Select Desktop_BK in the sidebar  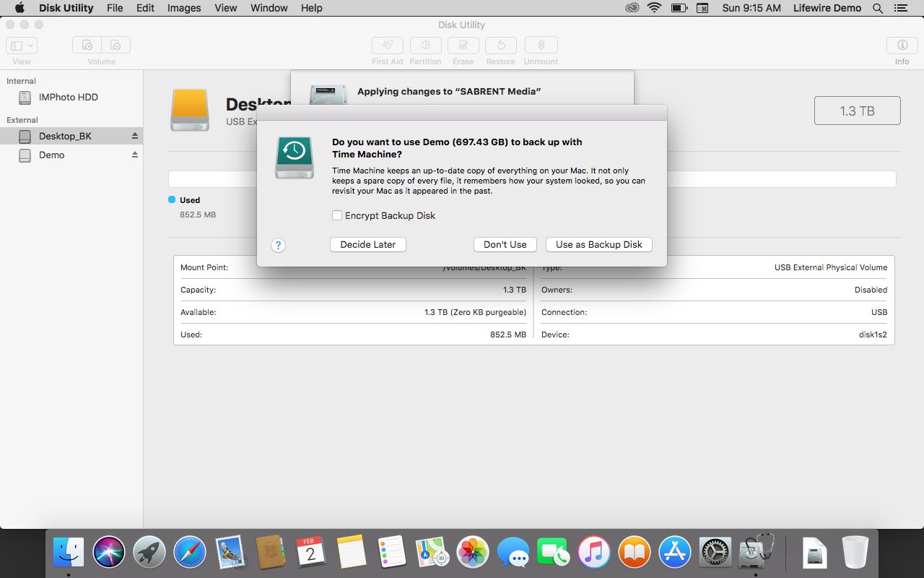pos(71,136)
